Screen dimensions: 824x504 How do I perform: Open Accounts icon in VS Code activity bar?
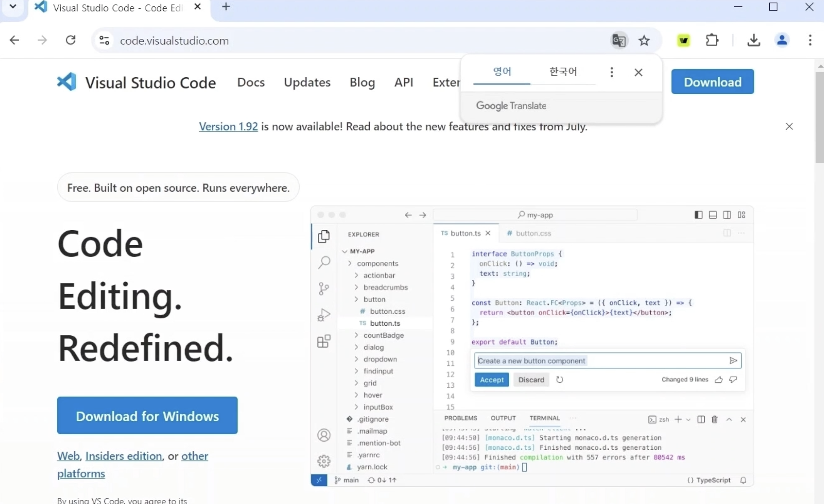[324, 435]
